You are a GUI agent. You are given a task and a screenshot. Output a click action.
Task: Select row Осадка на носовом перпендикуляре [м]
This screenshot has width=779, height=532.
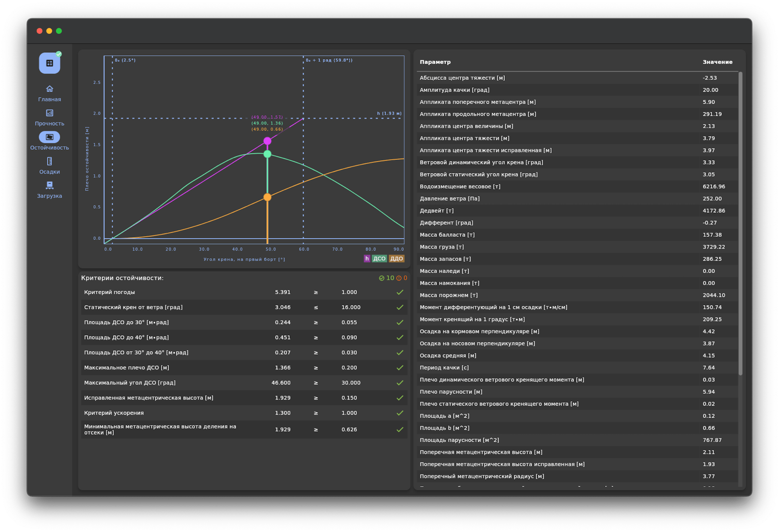point(577,344)
